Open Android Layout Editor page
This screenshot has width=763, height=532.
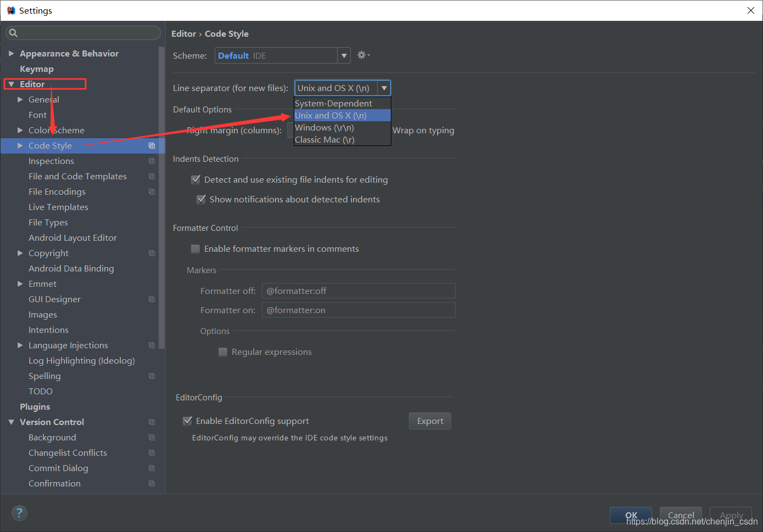72,237
